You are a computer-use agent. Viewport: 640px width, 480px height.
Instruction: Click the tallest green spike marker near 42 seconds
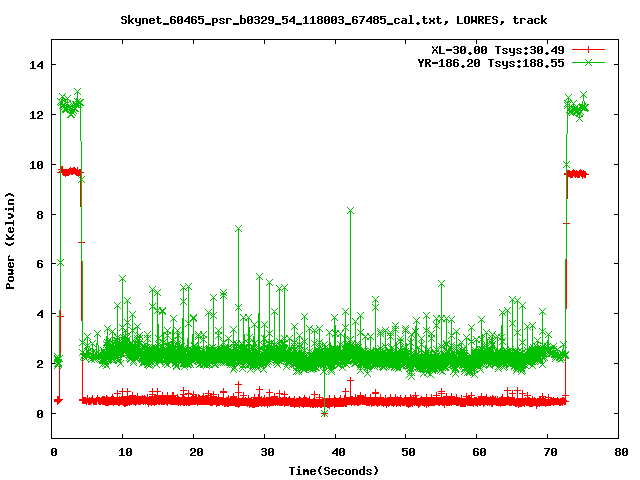350,211
